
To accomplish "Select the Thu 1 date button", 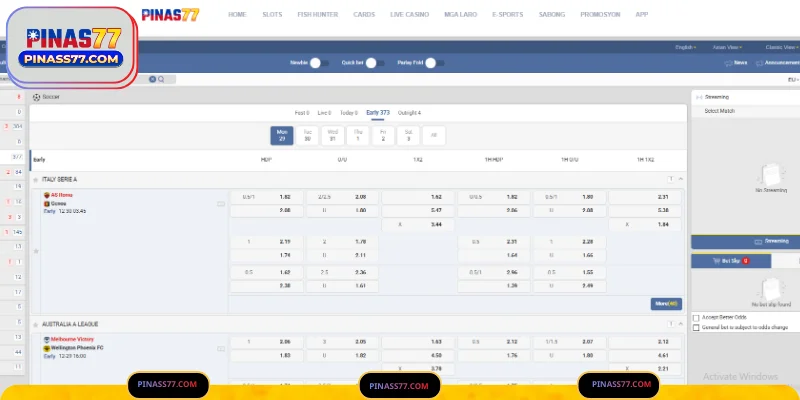I will pos(358,136).
